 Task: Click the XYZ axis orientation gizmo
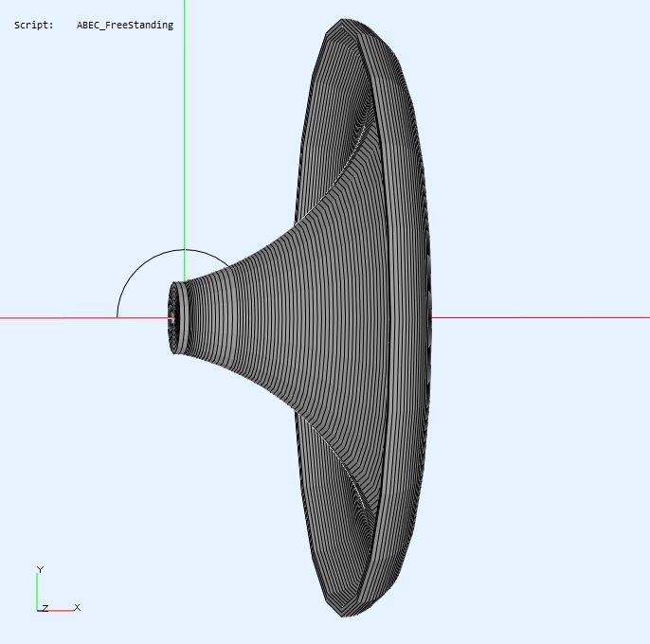[x=58, y=589]
